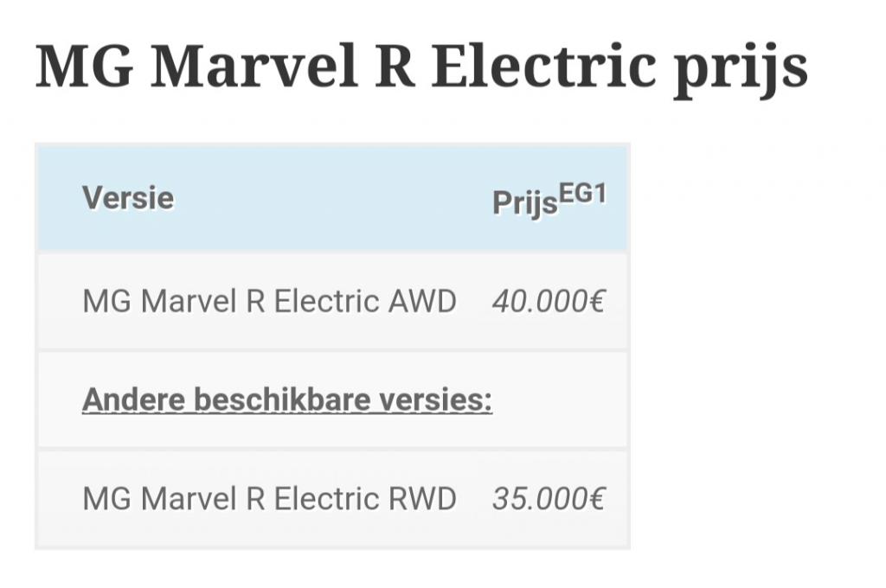Select MG Marvel R Electric RWD version
This screenshot has height=588, width=886.
pos(269,499)
